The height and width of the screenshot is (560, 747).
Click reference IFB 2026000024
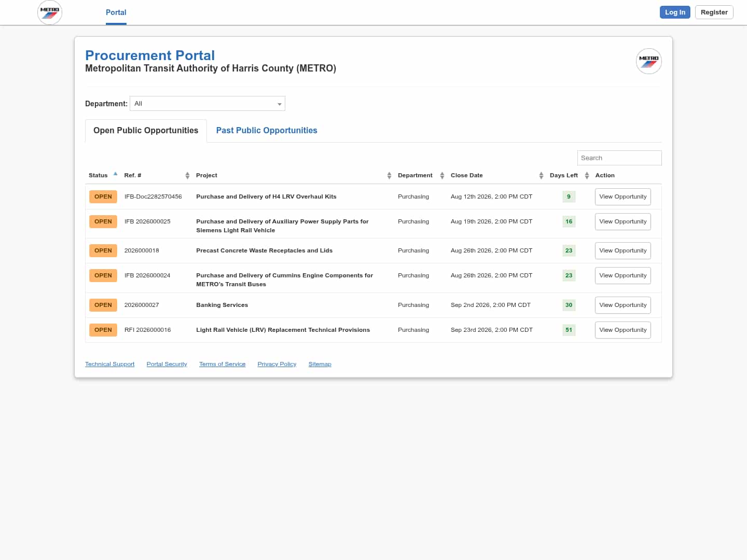pyautogui.click(x=147, y=276)
